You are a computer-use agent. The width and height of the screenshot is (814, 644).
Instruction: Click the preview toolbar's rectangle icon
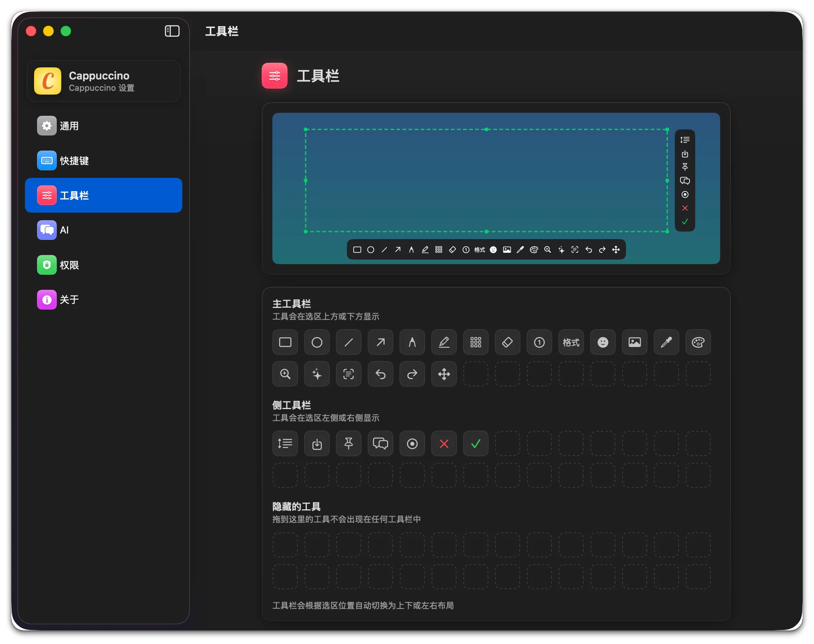[x=357, y=250]
